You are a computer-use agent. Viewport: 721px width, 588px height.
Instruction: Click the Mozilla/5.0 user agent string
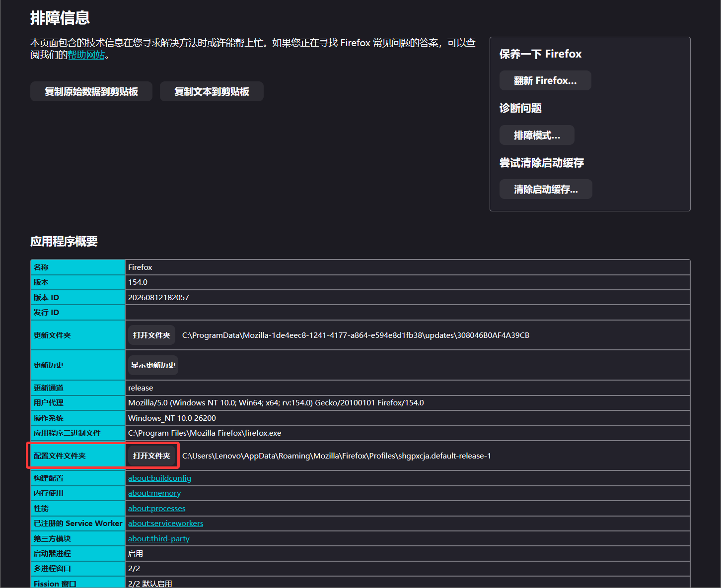(x=276, y=402)
